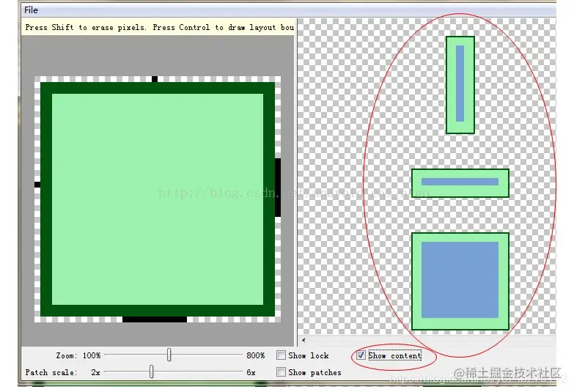The width and height of the screenshot is (574, 392).
Task: Click the left stretch patch marker
Action: coord(37,185)
